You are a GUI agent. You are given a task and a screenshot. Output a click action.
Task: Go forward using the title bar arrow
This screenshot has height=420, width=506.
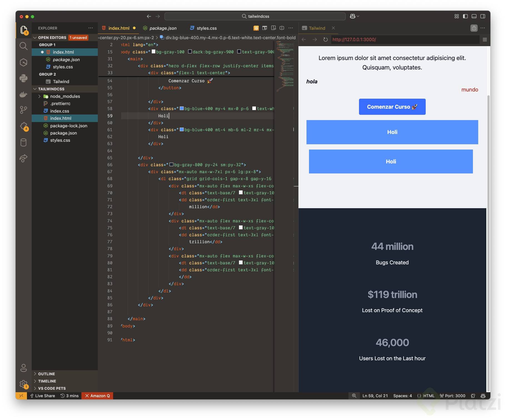click(x=158, y=16)
